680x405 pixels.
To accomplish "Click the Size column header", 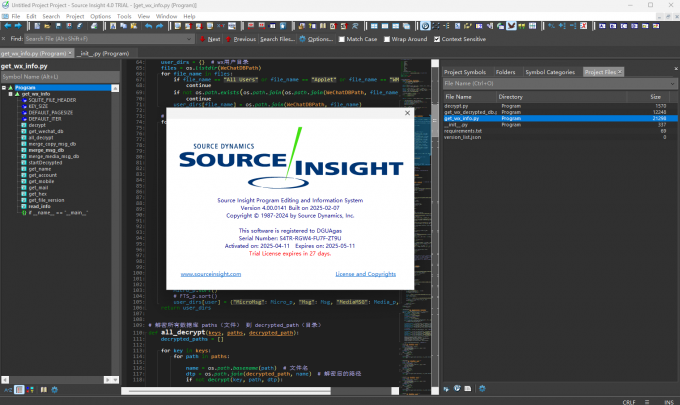I will (x=655, y=97).
